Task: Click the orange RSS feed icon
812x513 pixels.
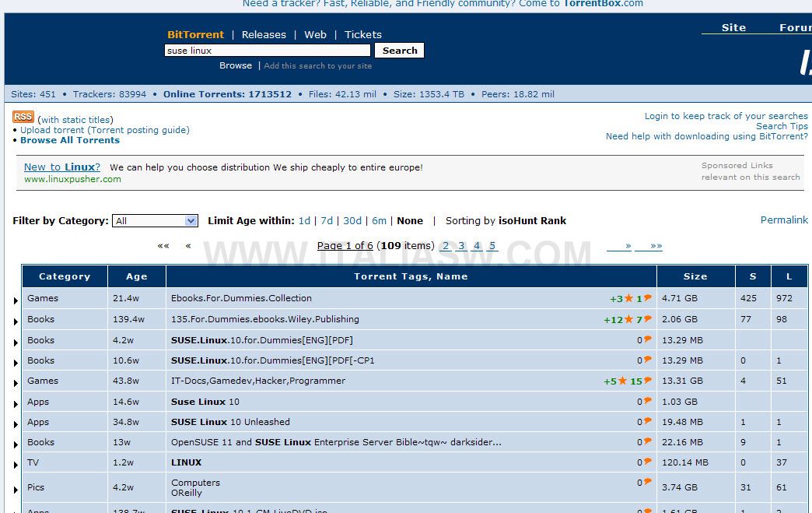Action: tap(23, 117)
